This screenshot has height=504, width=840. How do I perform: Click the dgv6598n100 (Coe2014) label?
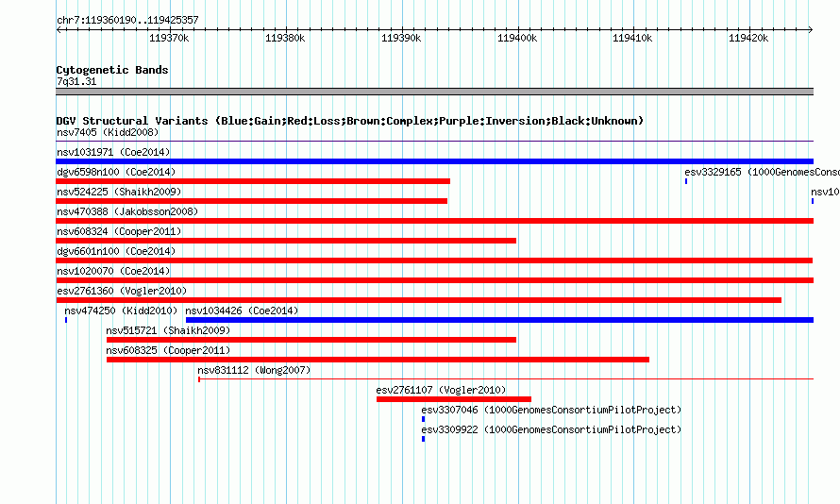click(x=116, y=172)
